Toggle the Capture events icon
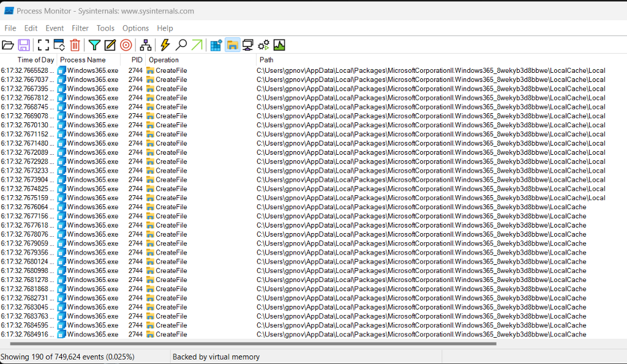Image resolution: width=627 pixels, height=364 pixels. [43, 45]
